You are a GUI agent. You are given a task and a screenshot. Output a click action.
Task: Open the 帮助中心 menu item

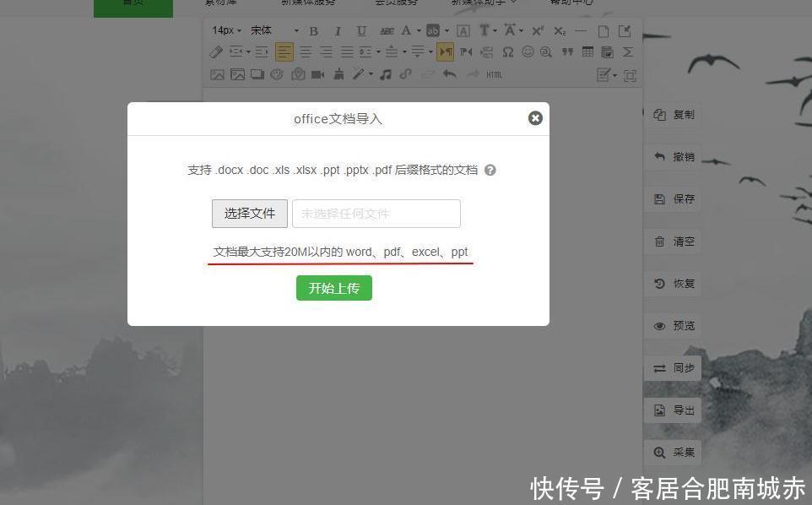(572, 3)
